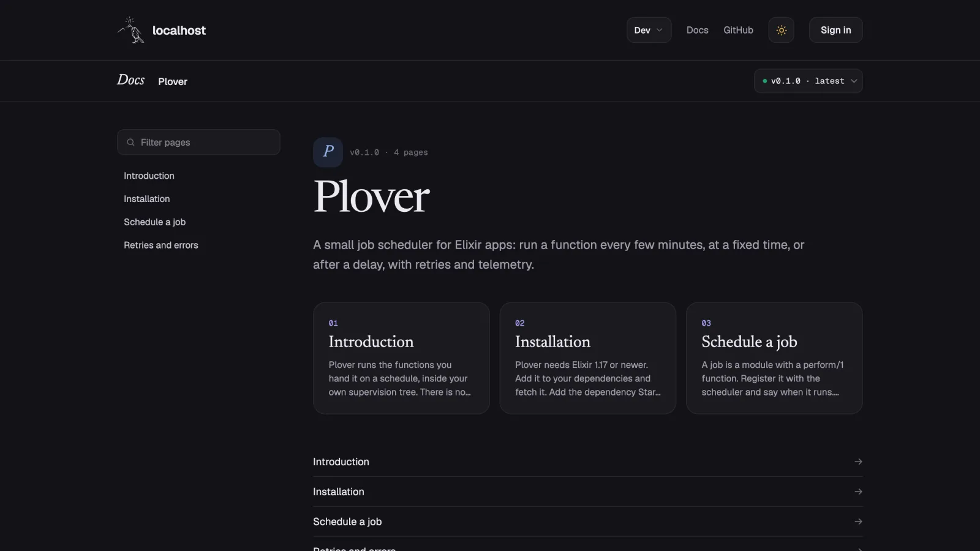This screenshot has width=980, height=551.
Task: Click the bird logo icon
Action: (x=131, y=30)
